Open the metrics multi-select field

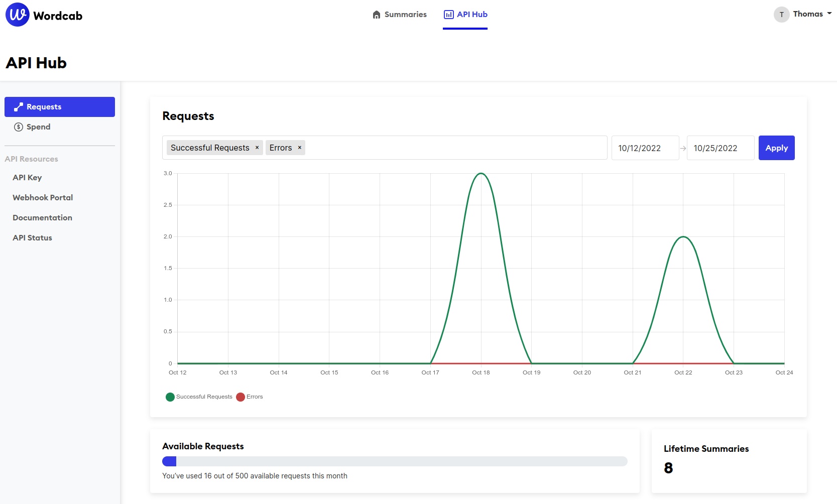coord(385,148)
